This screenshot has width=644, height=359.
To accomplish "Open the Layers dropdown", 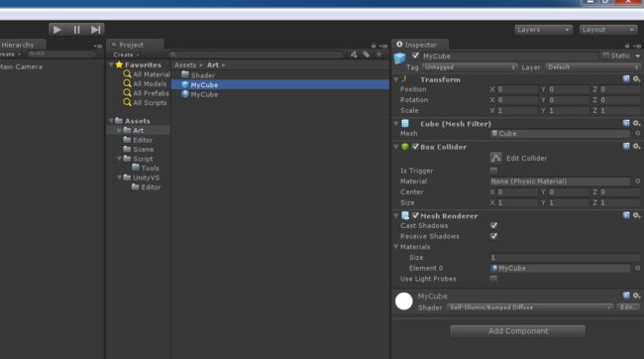I will click(x=543, y=30).
